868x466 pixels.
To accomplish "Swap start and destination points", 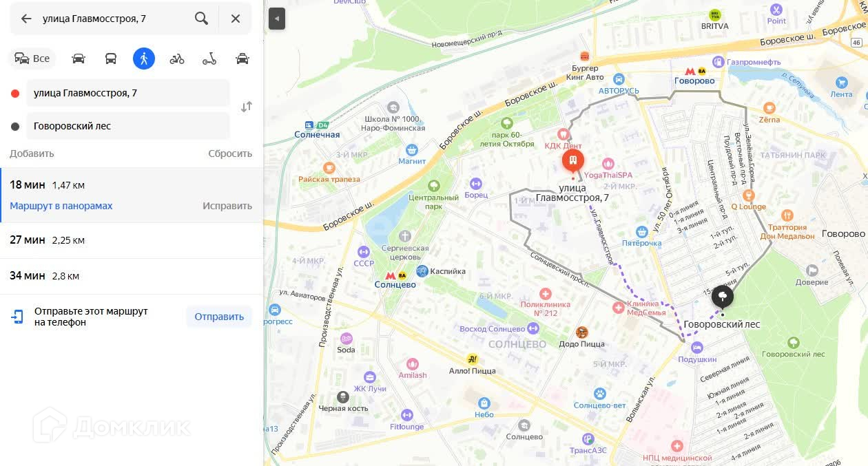I will pyautogui.click(x=246, y=107).
